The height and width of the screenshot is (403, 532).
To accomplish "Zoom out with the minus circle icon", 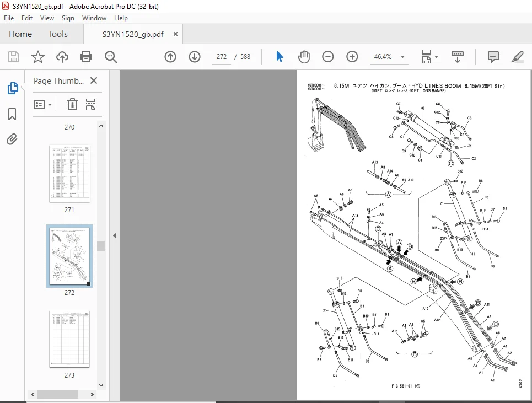I will point(328,57).
